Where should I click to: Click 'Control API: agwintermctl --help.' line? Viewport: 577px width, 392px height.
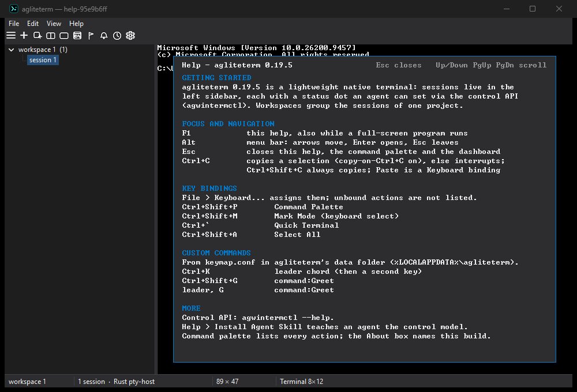(x=258, y=318)
